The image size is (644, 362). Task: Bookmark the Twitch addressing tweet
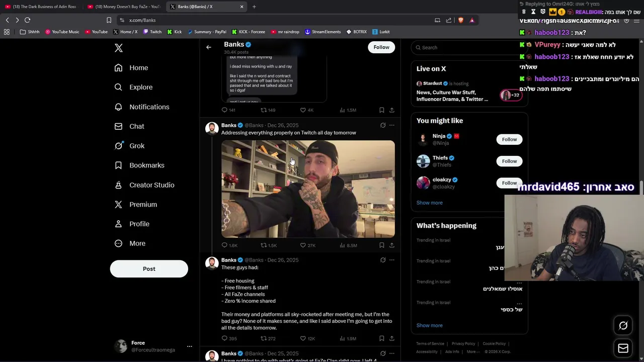point(382,245)
